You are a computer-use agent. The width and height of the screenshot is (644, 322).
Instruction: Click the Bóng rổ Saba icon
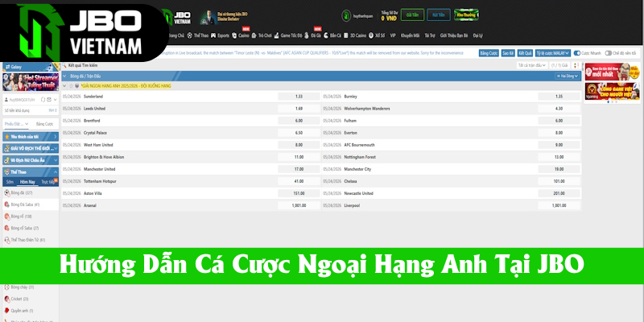point(7,228)
